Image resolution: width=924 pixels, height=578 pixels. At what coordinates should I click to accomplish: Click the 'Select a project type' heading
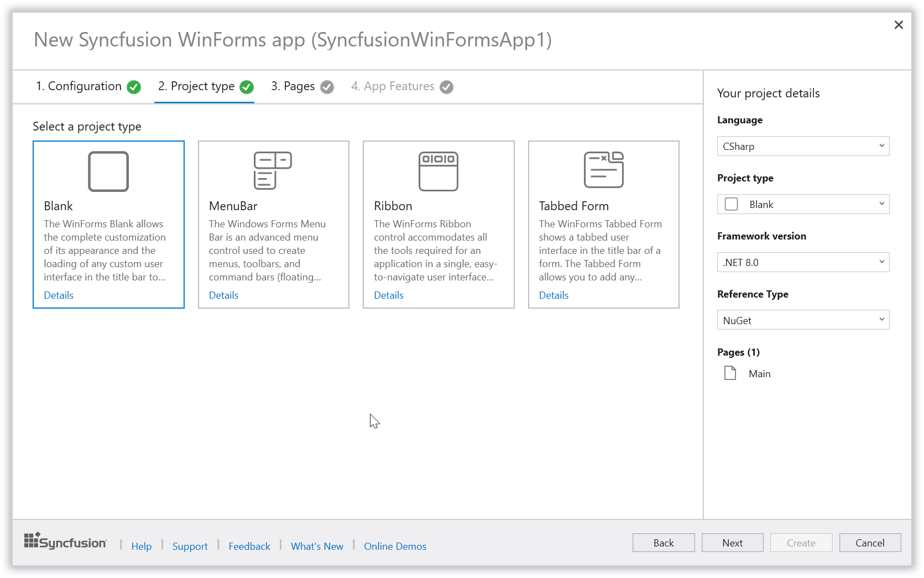point(87,126)
